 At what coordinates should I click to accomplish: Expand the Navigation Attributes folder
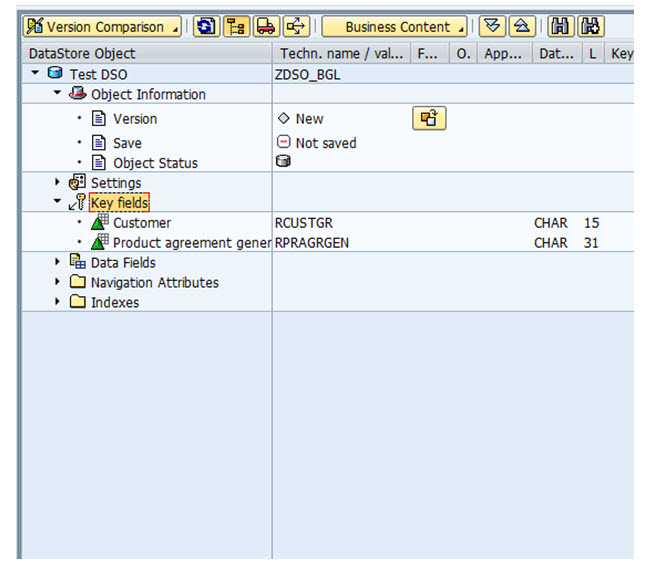(x=58, y=283)
